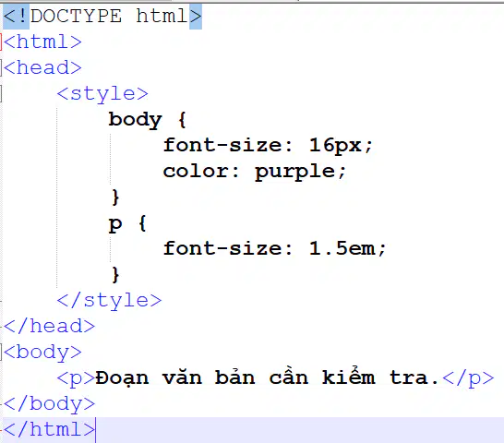Click the 'color: purple;' declaration
Screen dimensions: 504x443
pyautogui.click(x=254, y=172)
